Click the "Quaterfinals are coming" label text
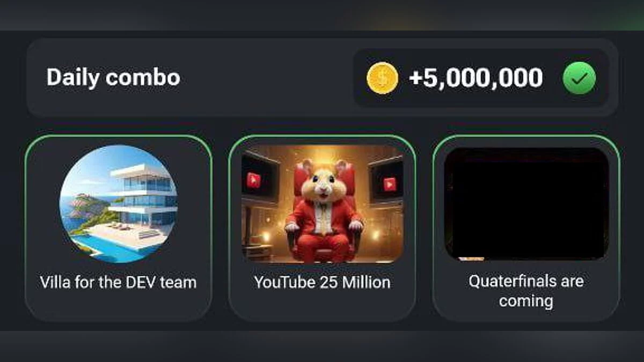 526,291
